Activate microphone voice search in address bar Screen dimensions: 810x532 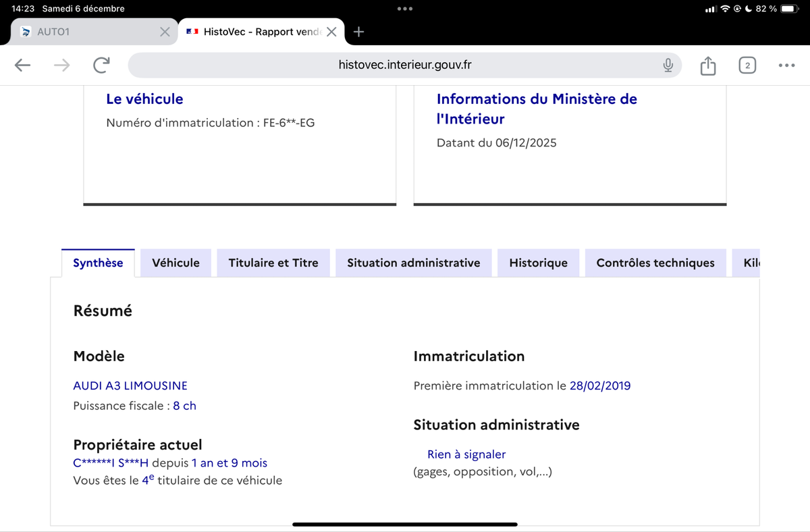click(668, 65)
